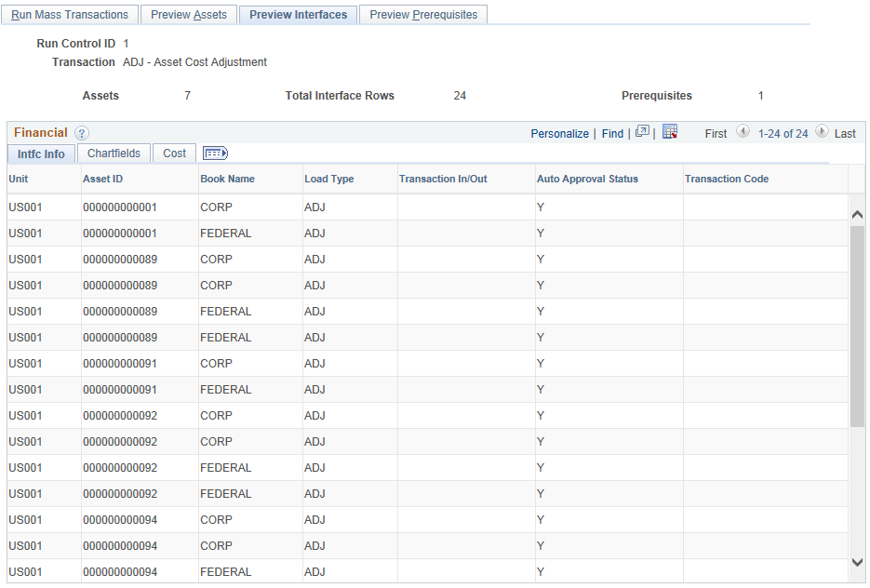Go to First page link
The height and width of the screenshot is (588, 870).
point(716,134)
